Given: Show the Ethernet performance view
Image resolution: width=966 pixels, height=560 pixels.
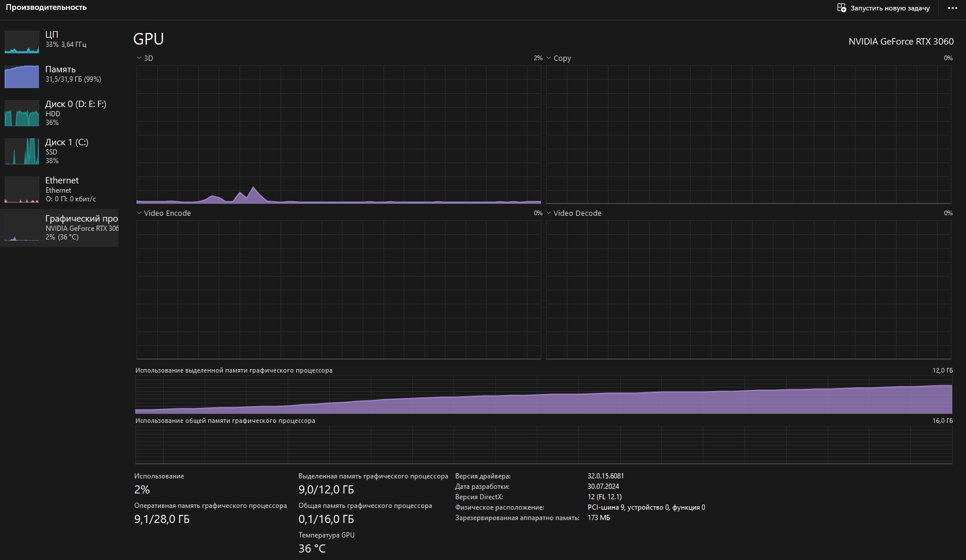Looking at the screenshot, I should click(60, 189).
